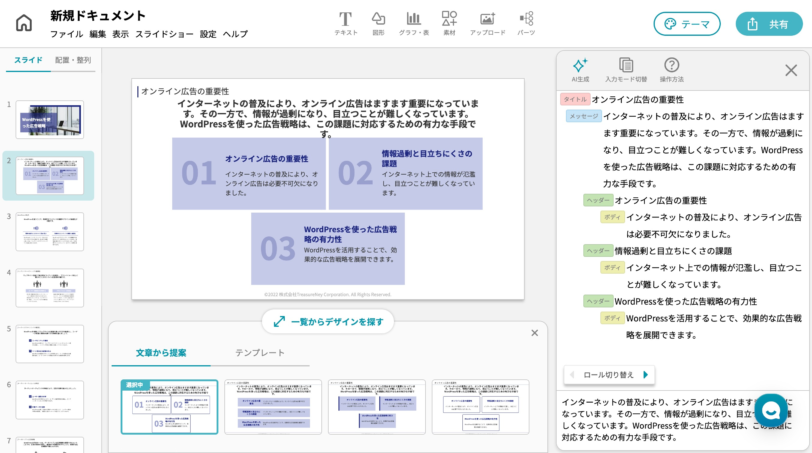
Task: Click the テーマ theme button
Action: click(x=687, y=24)
